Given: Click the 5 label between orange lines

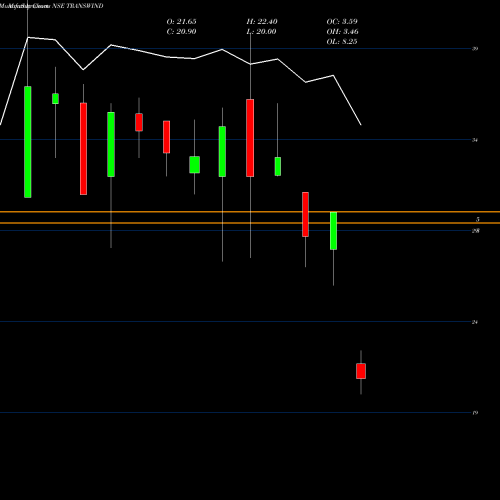Looking at the screenshot, I should (478, 219).
